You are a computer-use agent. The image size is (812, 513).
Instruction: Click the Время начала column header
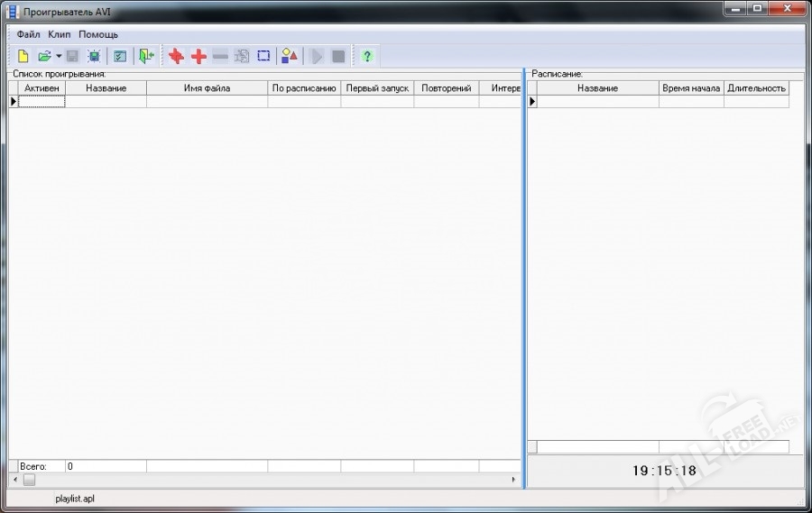[x=690, y=88]
